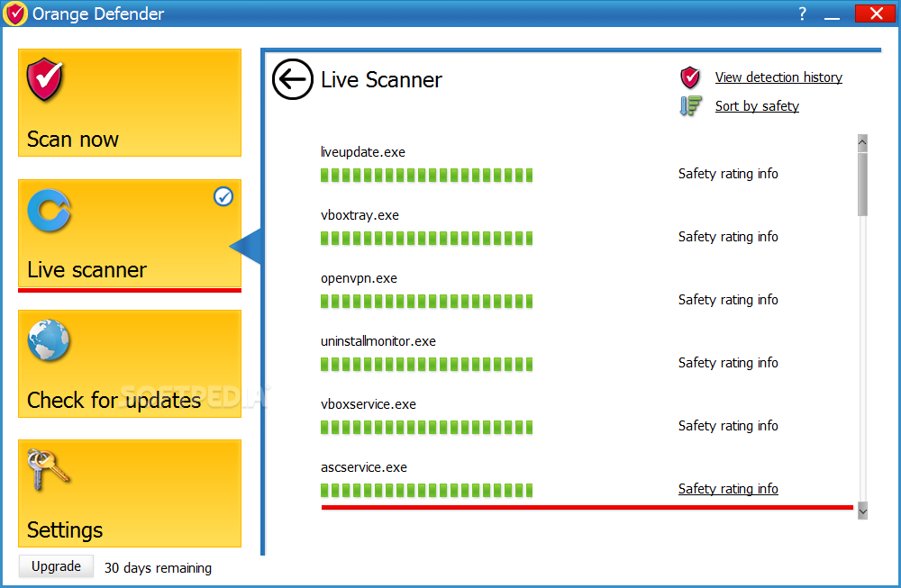Click the 30 days remaining text

tap(158, 568)
